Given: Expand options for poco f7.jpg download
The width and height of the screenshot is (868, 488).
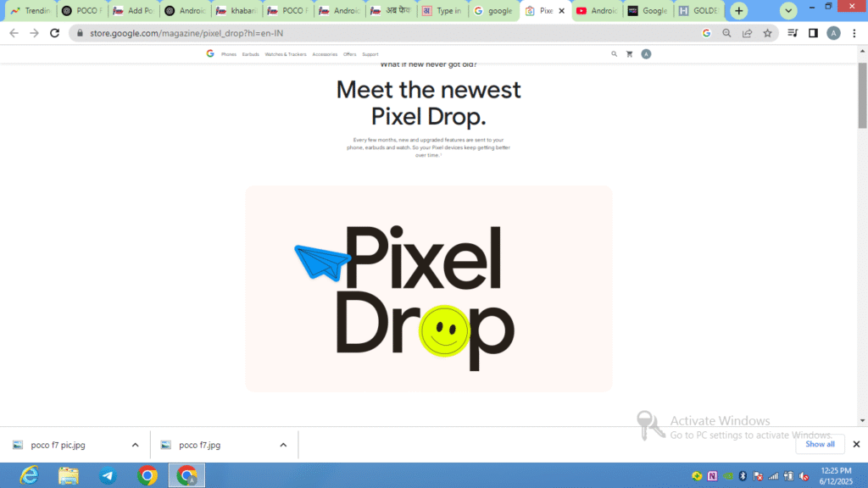Looking at the screenshot, I should click(283, 445).
